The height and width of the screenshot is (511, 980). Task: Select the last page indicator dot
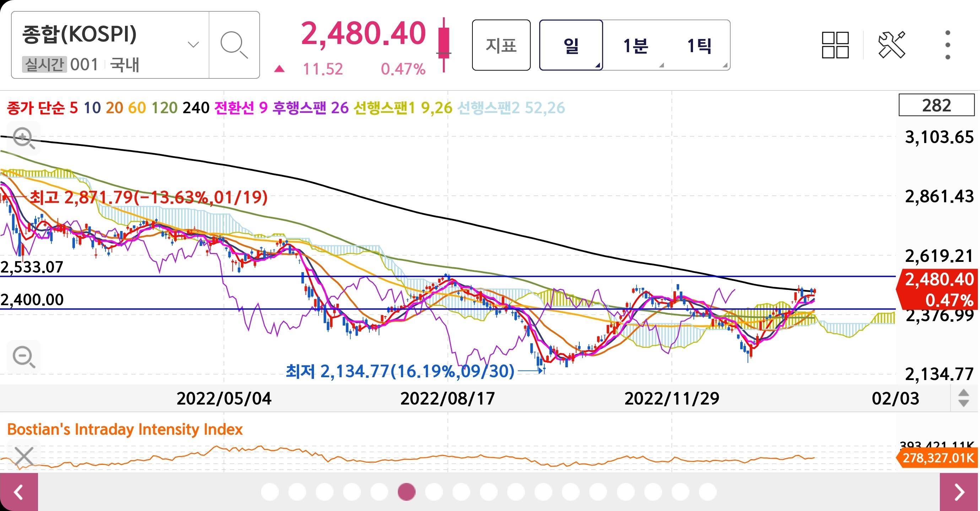point(708,491)
